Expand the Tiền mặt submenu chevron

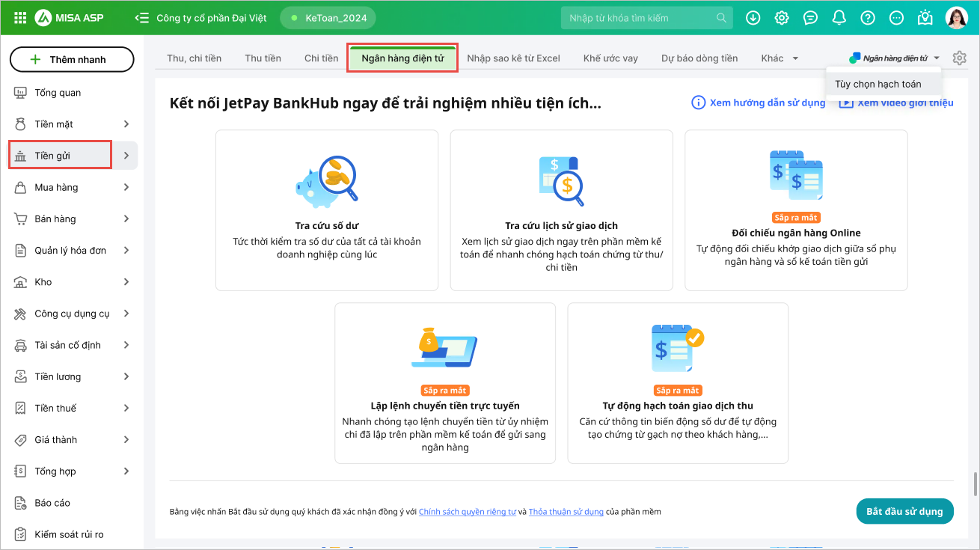[126, 124]
